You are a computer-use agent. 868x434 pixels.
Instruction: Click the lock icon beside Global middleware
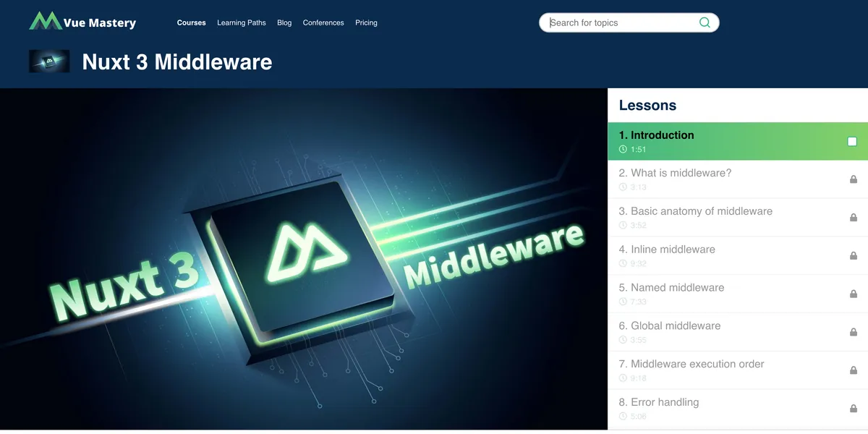(x=854, y=332)
